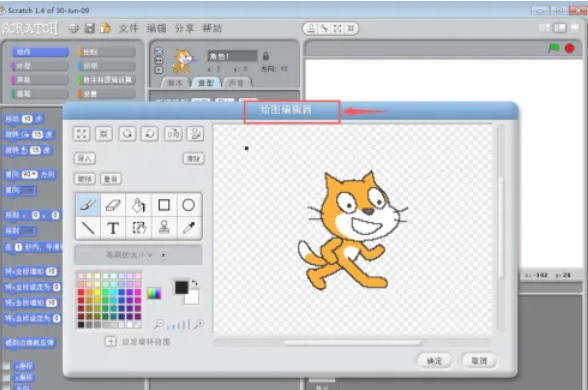Click the floppy disk save icon
The width and height of the screenshot is (588, 390).
[90, 28]
